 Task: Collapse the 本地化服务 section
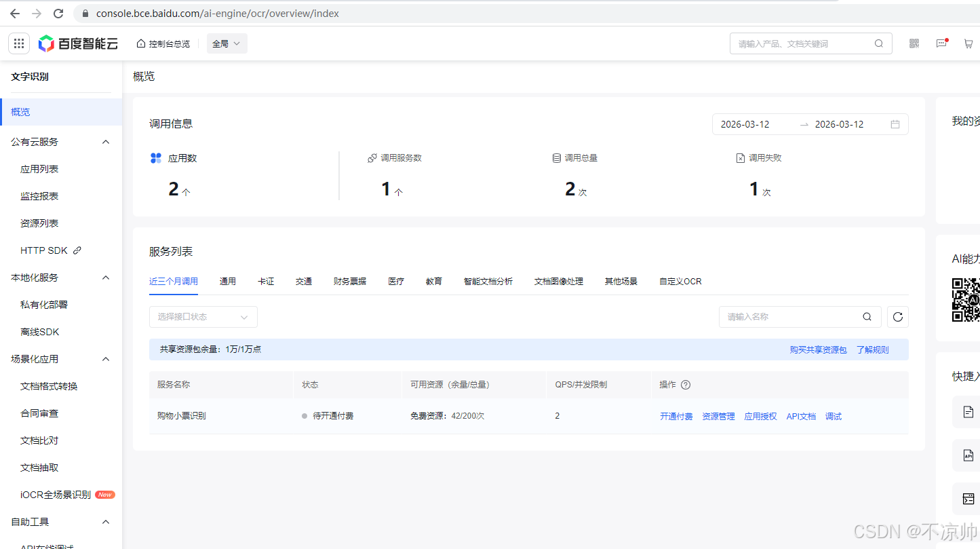[106, 278]
